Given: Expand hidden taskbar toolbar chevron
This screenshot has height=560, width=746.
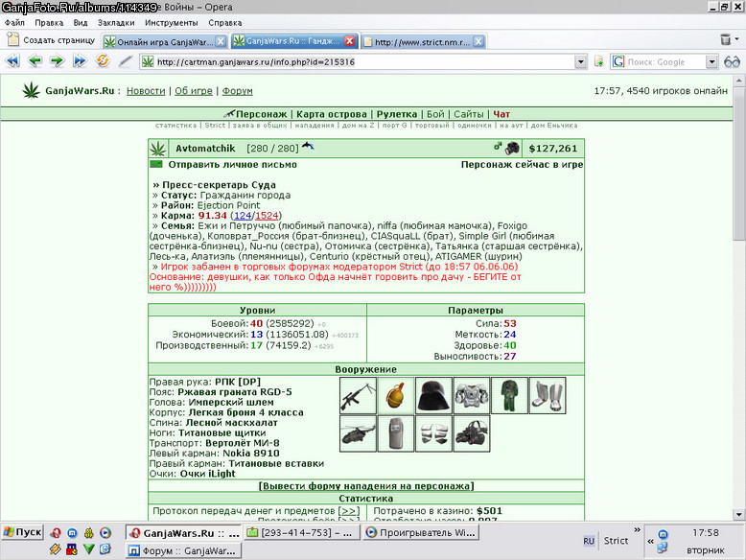Looking at the screenshot, I should click(637, 529).
